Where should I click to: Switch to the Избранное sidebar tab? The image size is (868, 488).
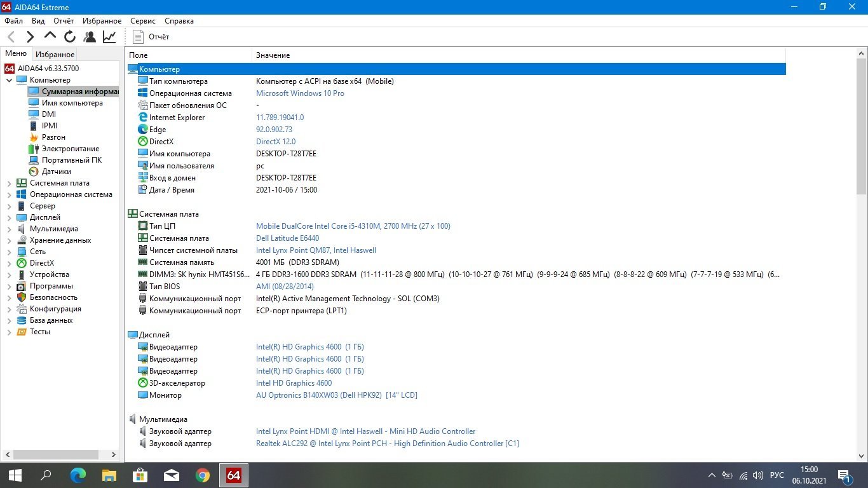coord(55,55)
